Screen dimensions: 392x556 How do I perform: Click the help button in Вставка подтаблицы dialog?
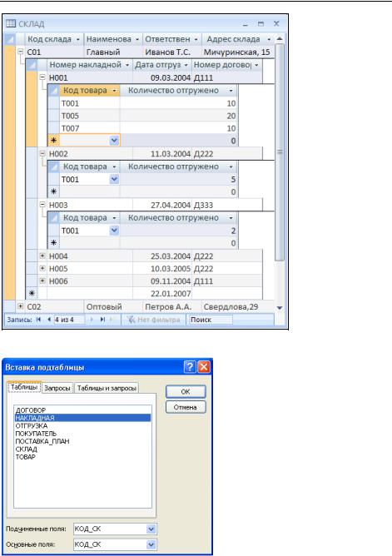pyautogui.click(x=190, y=367)
